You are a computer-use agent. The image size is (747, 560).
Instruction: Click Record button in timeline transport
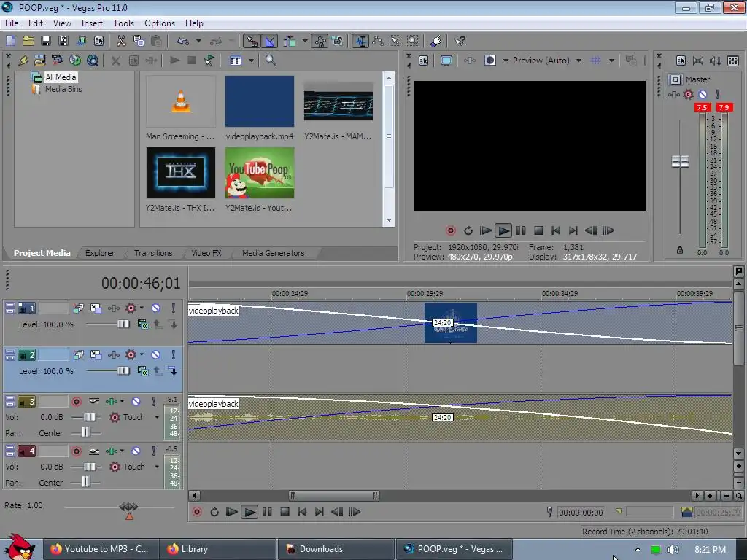[x=197, y=512]
